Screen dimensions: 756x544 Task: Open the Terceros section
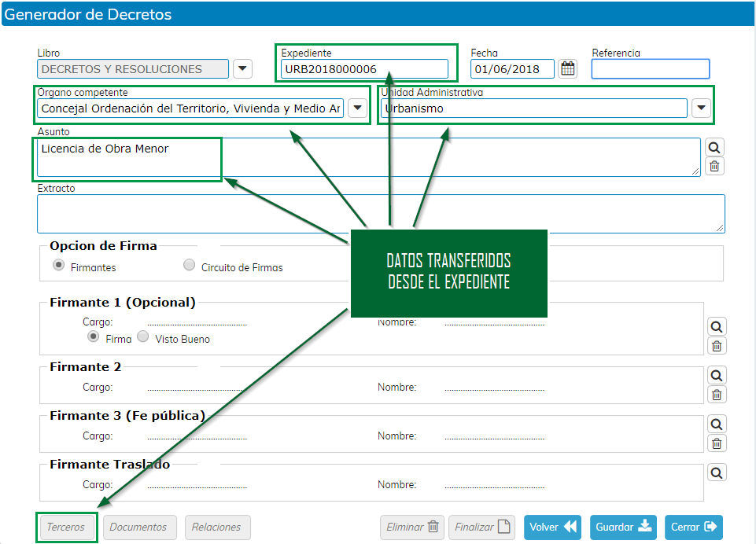(x=66, y=527)
